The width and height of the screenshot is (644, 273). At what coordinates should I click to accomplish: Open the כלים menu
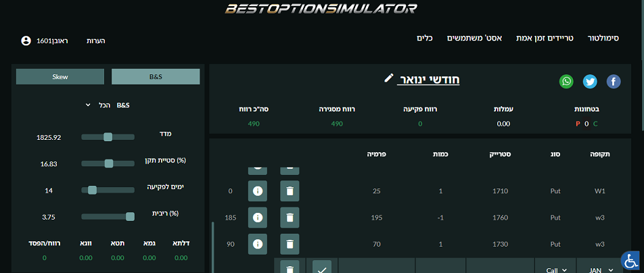(425, 39)
